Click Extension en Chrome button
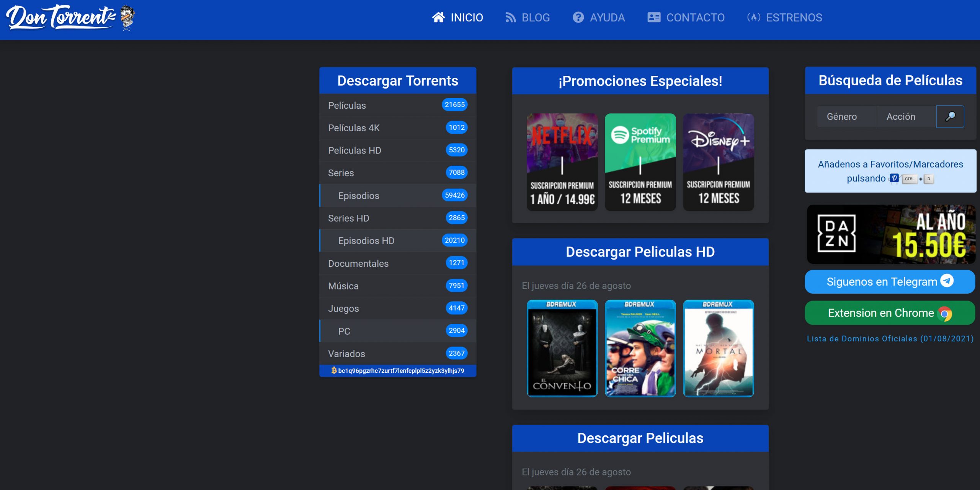This screenshot has width=980, height=490. 890,313
